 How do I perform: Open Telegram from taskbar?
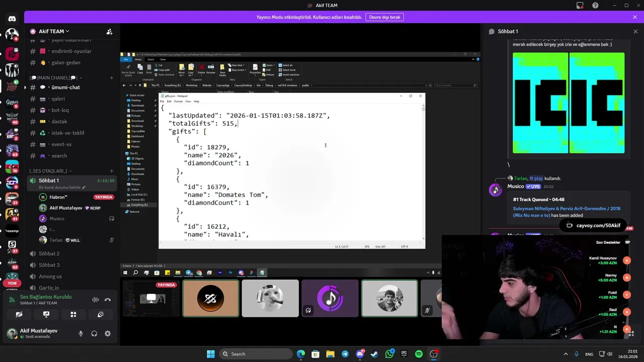point(345,354)
